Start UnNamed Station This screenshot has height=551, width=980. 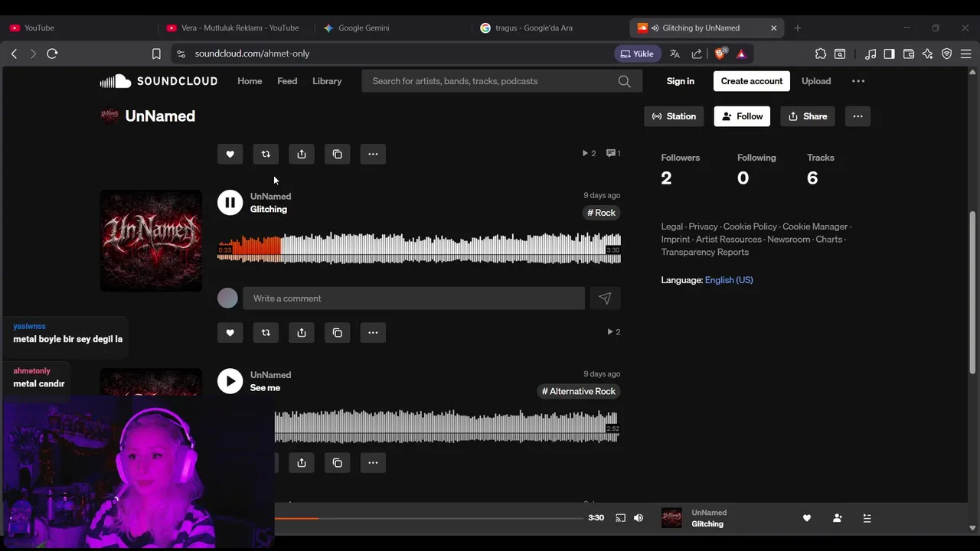pos(674,116)
